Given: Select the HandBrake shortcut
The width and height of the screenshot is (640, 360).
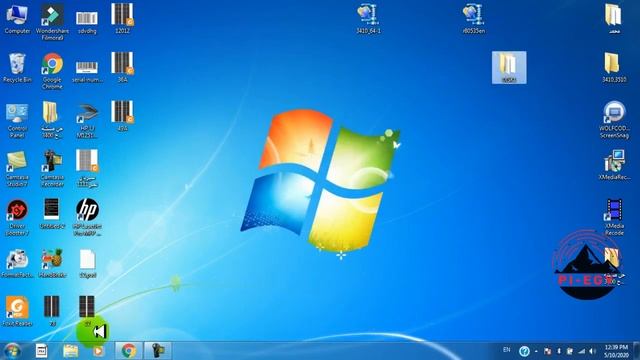Looking at the screenshot, I should (x=52, y=264).
